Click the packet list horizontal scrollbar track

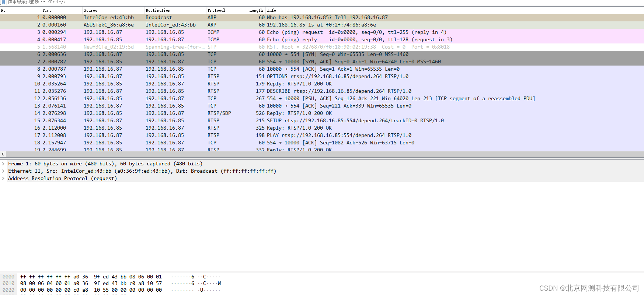coord(324,154)
